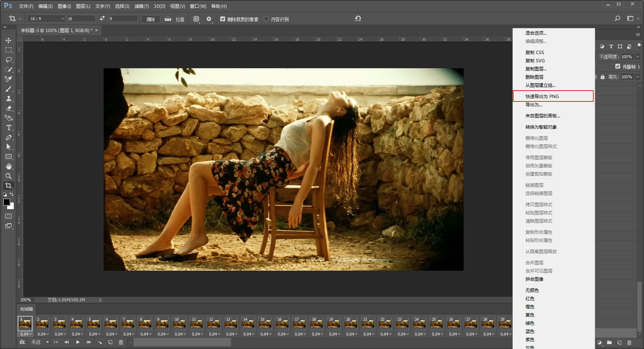Delete selected frame with trash icon
Screen dimensions: 644x349
point(121,342)
